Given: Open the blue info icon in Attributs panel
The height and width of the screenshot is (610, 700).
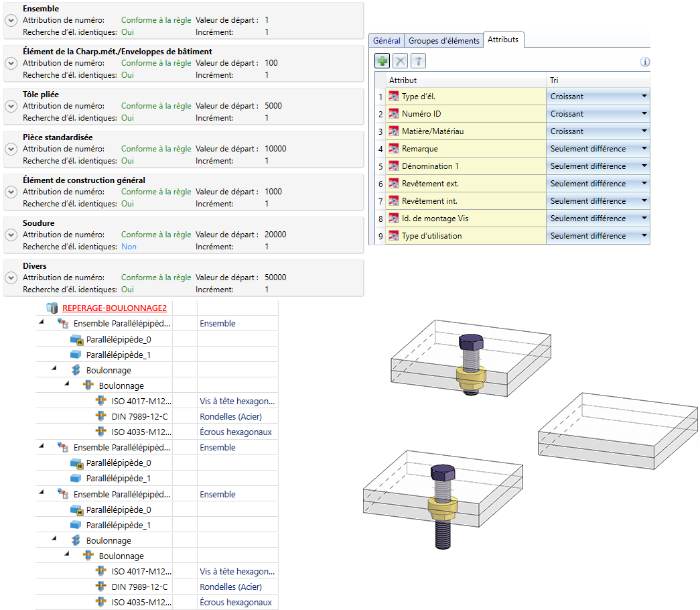Looking at the screenshot, I should point(645,62).
